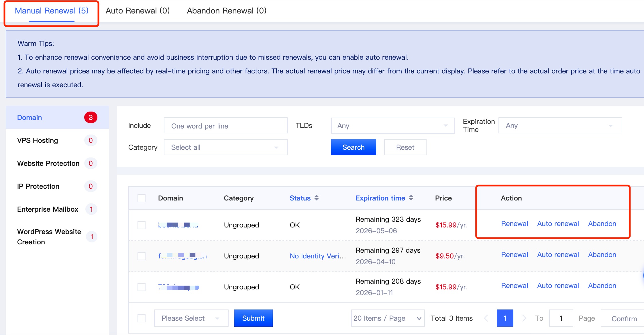Toggle the bottom bulk-select checkbox
Image resolution: width=644 pixels, height=335 pixels.
142,318
